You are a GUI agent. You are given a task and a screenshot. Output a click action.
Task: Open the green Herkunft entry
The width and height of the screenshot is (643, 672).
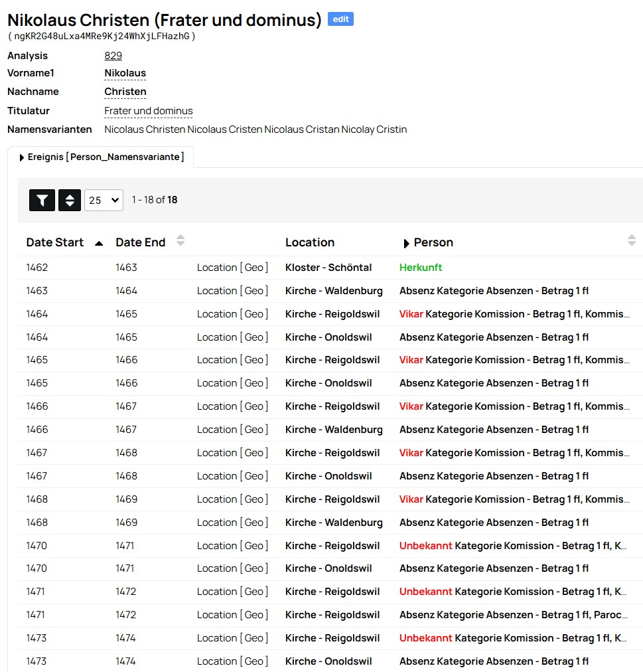coord(421,268)
